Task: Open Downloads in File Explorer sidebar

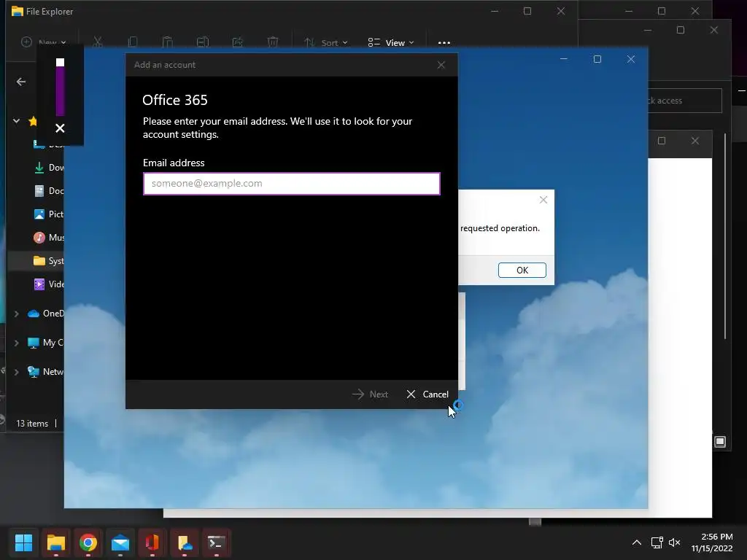Action: (49, 168)
